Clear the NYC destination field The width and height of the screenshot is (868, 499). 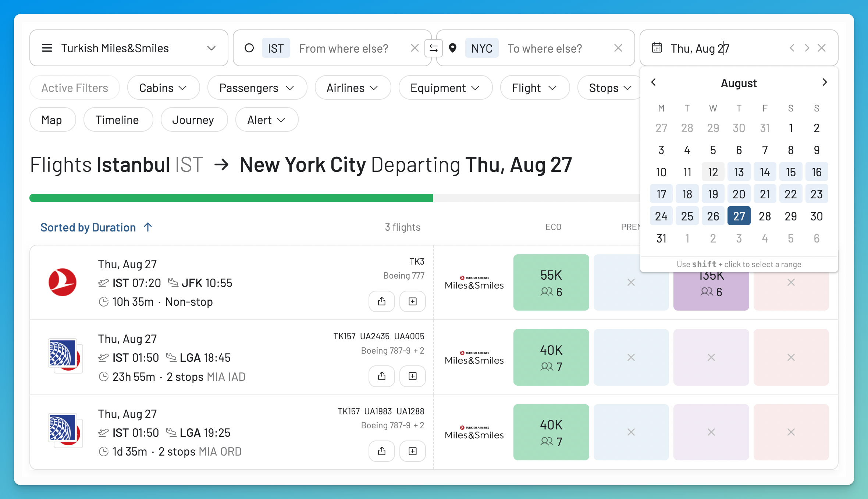[618, 48]
